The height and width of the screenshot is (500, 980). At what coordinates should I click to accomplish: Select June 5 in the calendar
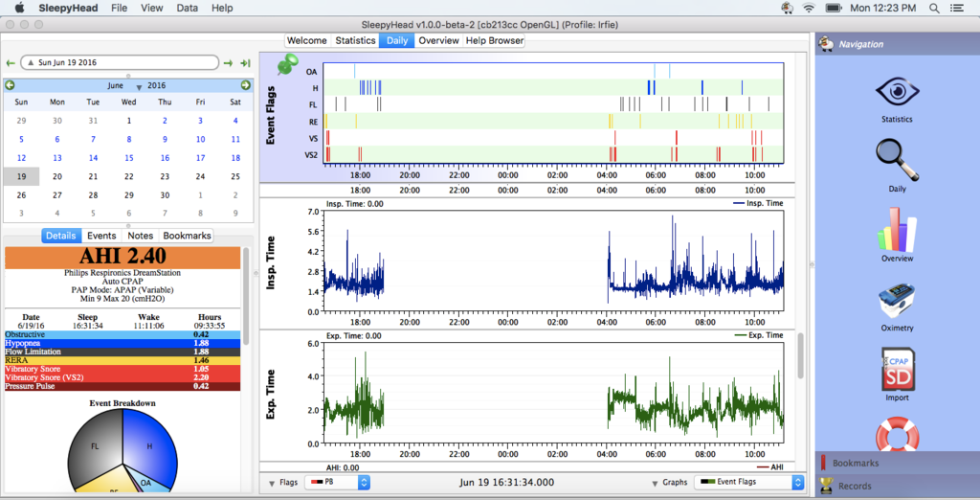[21, 139]
